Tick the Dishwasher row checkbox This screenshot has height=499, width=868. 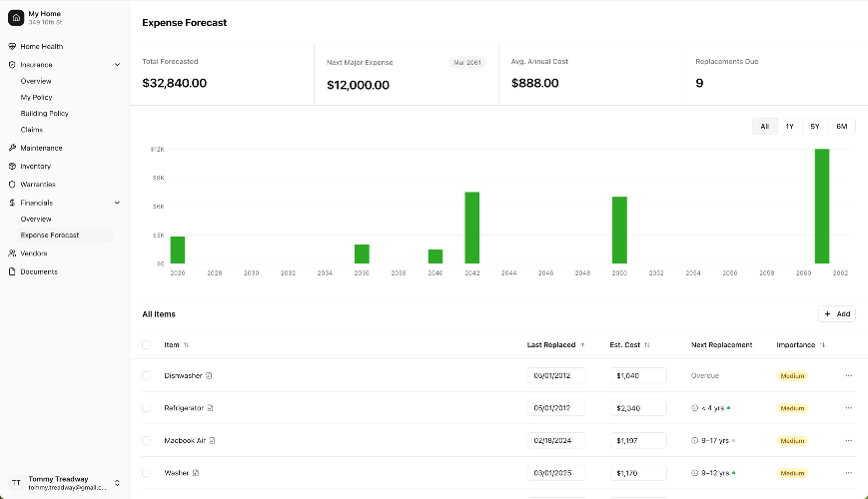click(x=147, y=376)
